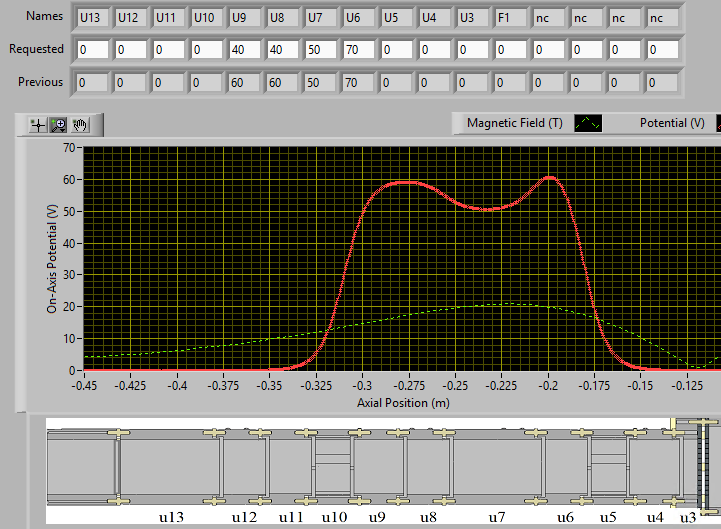Click Requested voltage field for U10
The height and width of the screenshot is (529, 721).
(x=207, y=50)
